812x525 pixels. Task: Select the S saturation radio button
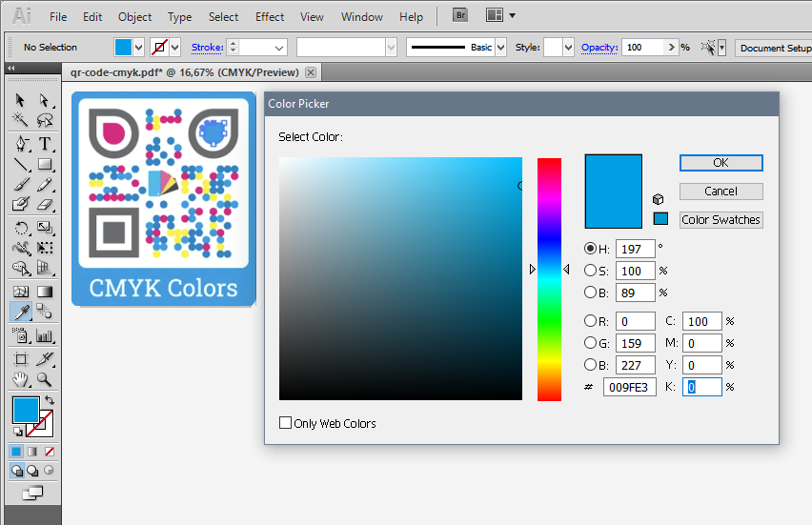tap(591, 271)
